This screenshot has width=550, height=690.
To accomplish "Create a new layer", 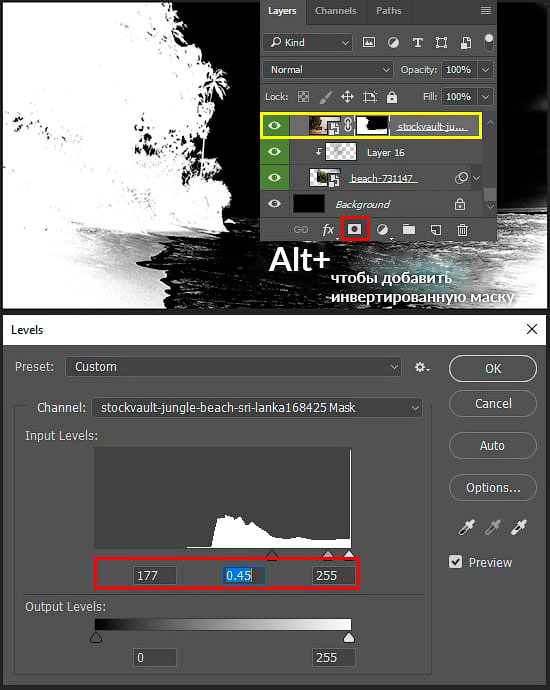I will [436, 230].
